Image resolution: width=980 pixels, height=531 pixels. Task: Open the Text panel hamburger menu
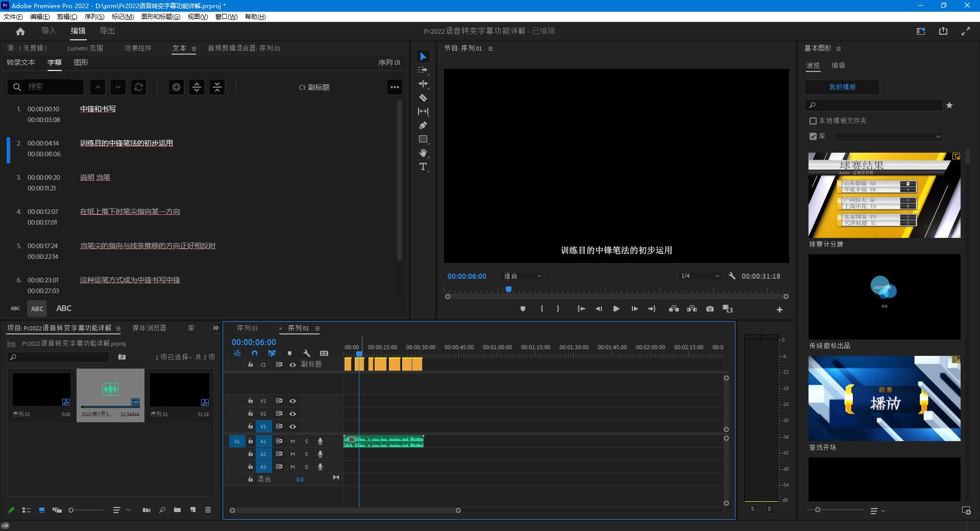tap(194, 49)
